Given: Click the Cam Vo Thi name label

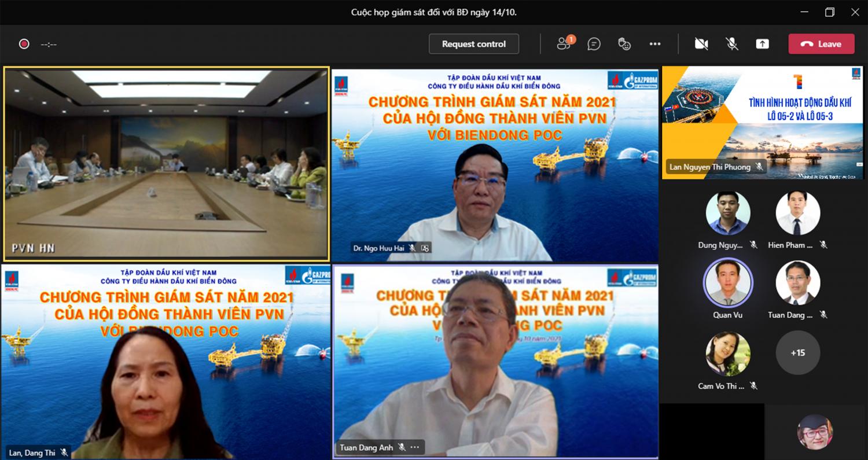Looking at the screenshot, I should pos(721,386).
